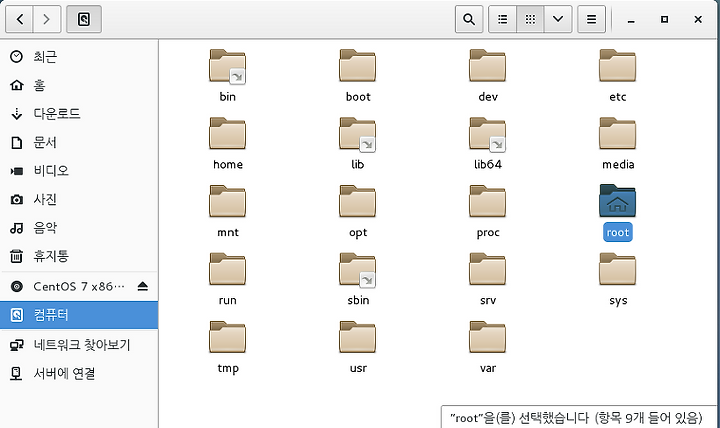The image size is (720, 428).
Task: Select the bin folder icon
Action: [x=228, y=67]
